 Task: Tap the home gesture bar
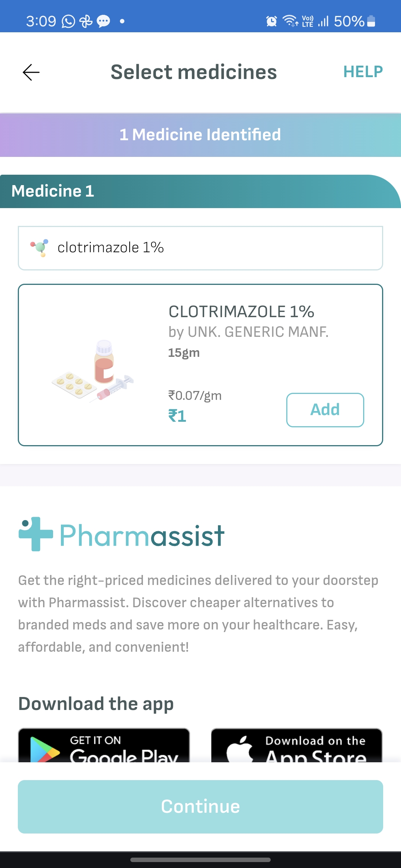pos(200,859)
